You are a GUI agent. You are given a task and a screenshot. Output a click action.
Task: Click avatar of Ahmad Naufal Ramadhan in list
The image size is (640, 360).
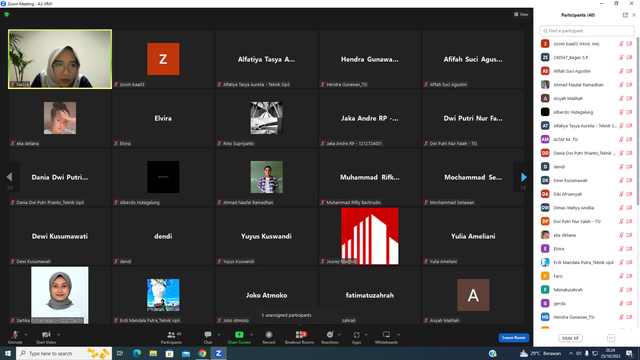coord(545,84)
